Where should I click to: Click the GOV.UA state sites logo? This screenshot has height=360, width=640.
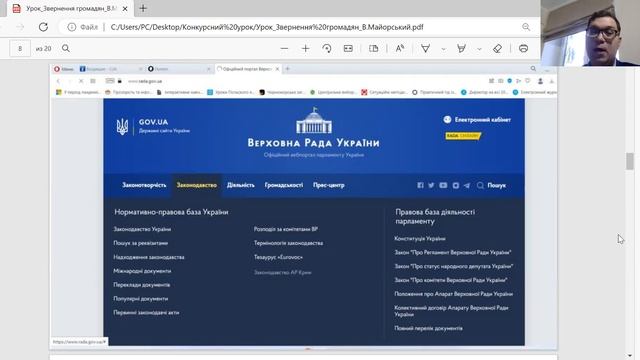pos(153,126)
